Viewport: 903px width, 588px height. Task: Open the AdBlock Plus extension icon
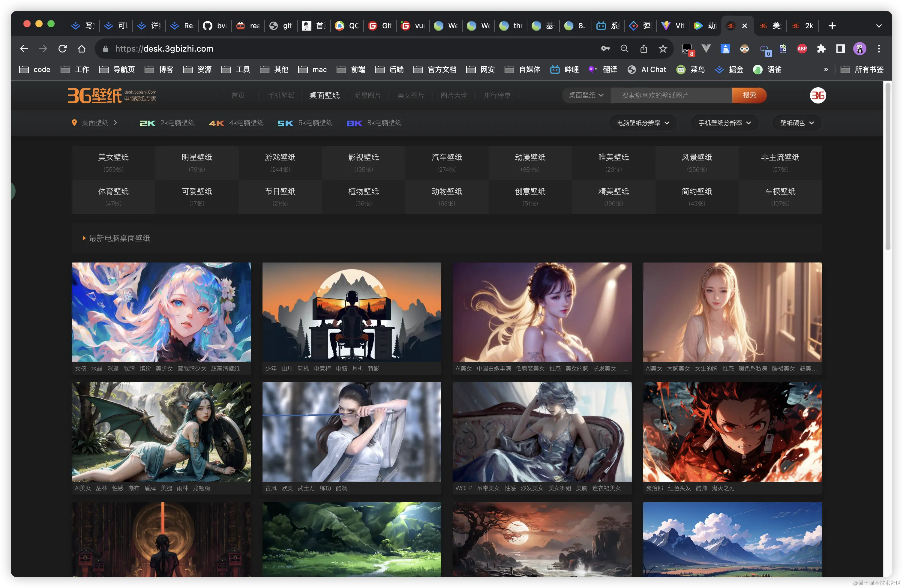pos(802,49)
